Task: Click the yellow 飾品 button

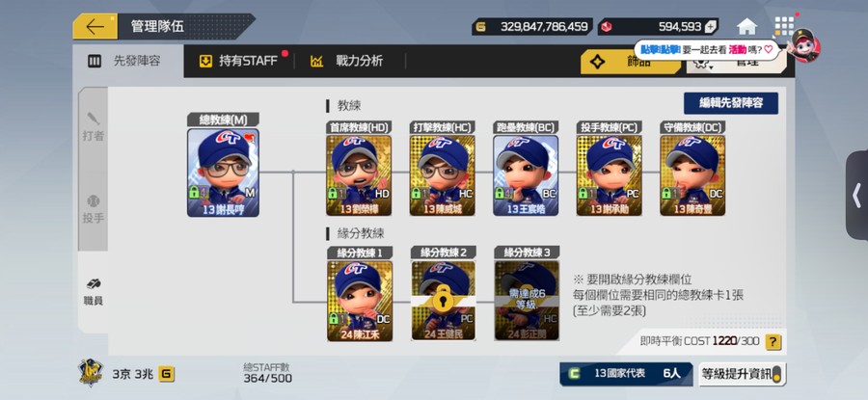Action: point(631,62)
